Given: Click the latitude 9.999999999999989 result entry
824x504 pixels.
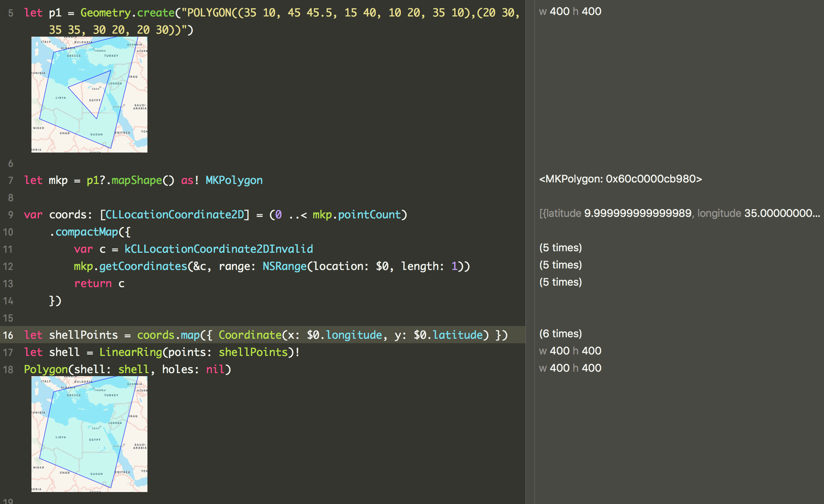Looking at the screenshot, I should click(x=636, y=213).
